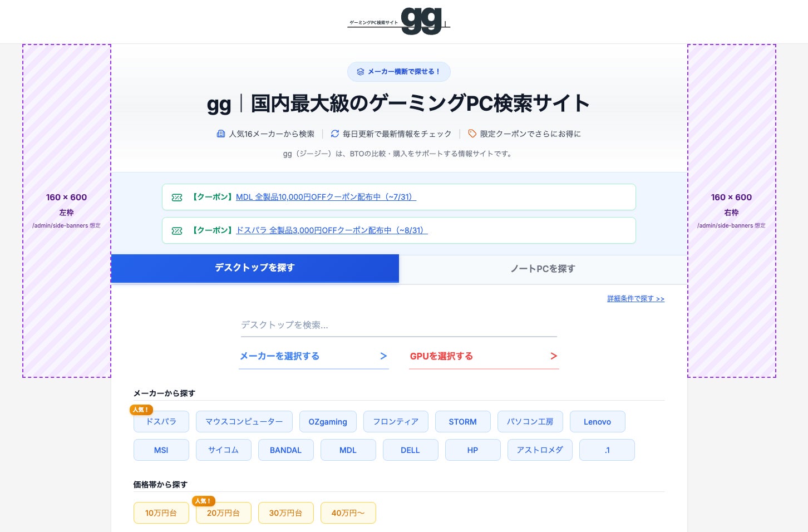Expand the メーカーを選択する selector

pos(314,356)
